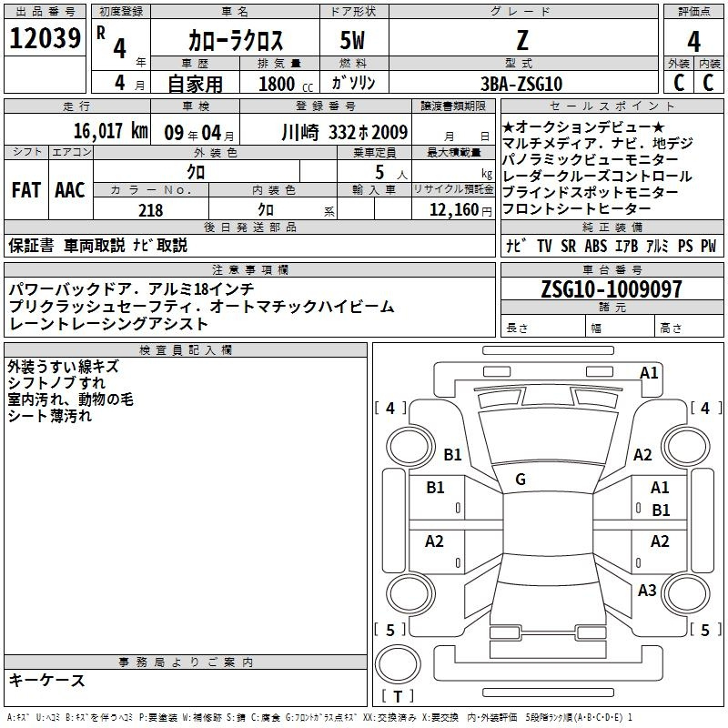728x728 pixels.
Task: Click the セールスポイント header
Action: click(612, 106)
